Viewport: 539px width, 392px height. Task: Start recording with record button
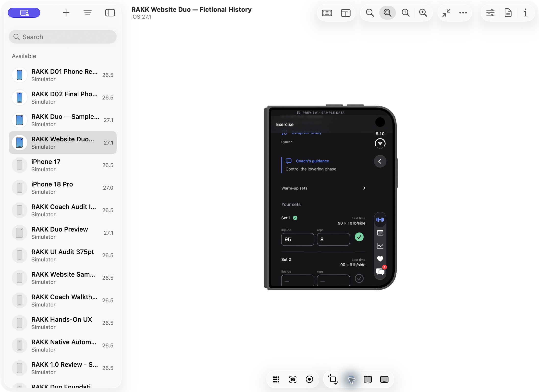tap(309, 380)
